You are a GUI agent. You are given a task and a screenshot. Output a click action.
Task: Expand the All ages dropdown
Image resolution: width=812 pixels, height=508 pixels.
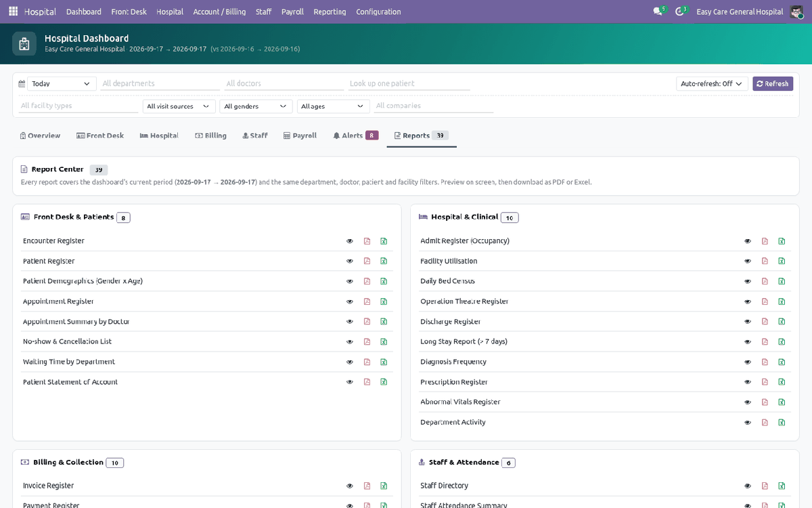333,106
